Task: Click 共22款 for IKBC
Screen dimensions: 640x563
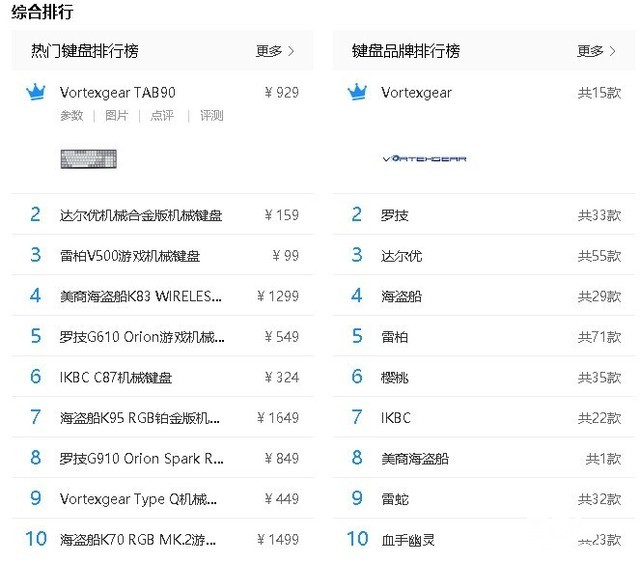Action: click(600, 418)
